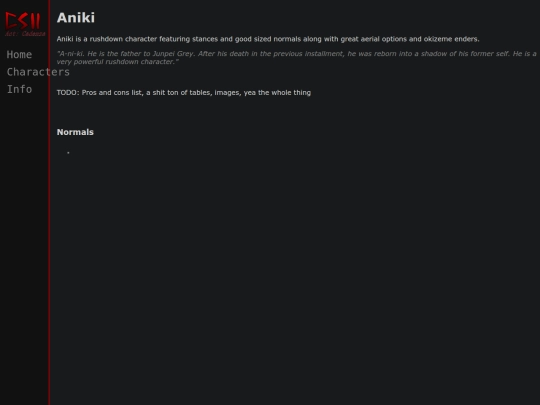Viewport: 540px width, 405px height.
Task: Click very powerful rushdown character in quote
Action: click(116, 62)
